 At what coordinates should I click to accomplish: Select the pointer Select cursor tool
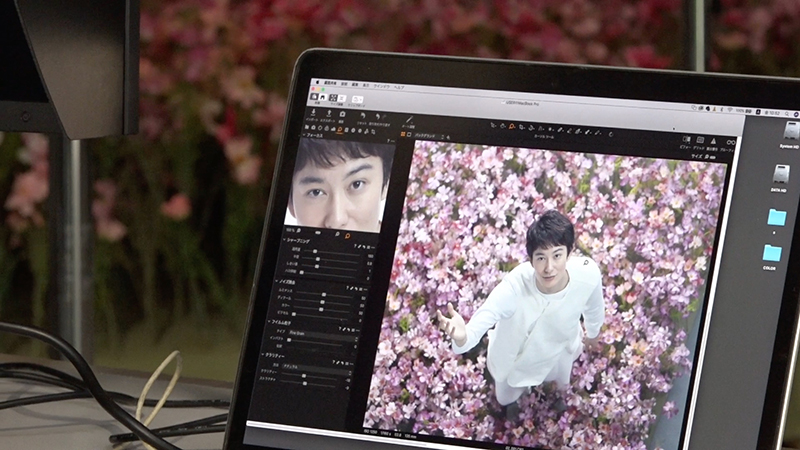(493, 125)
